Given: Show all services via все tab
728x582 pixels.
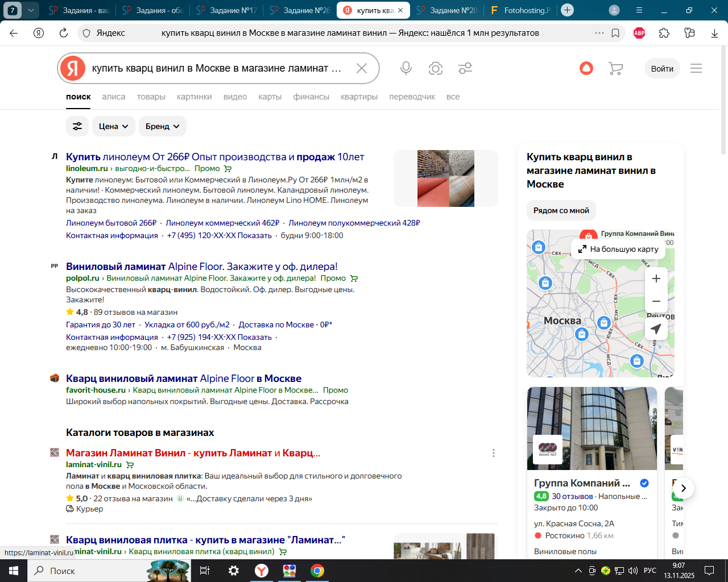Looking at the screenshot, I should tap(453, 97).
